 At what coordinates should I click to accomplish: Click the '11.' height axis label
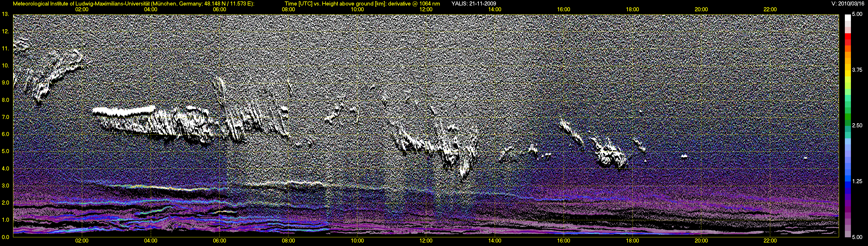[5, 49]
